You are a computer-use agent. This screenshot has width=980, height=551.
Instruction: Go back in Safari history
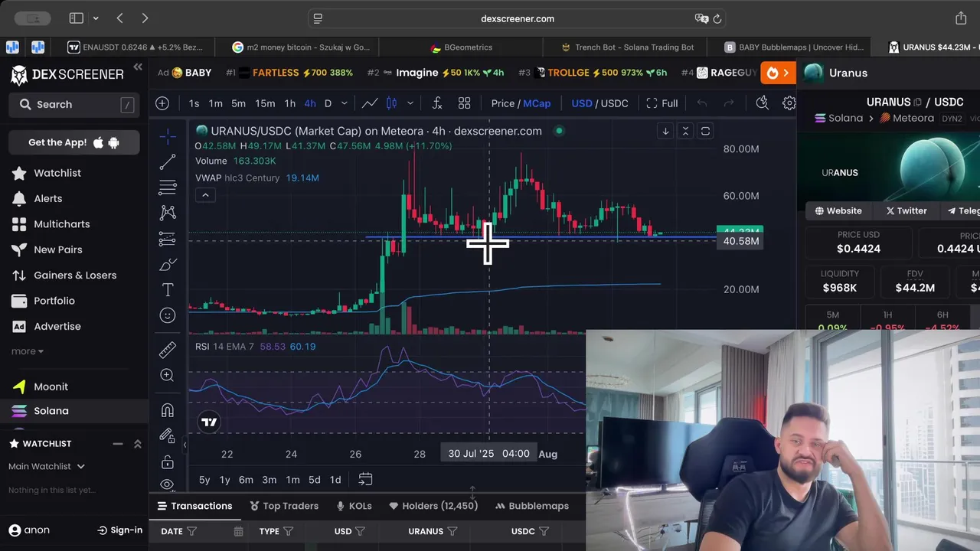(x=120, y=18)
